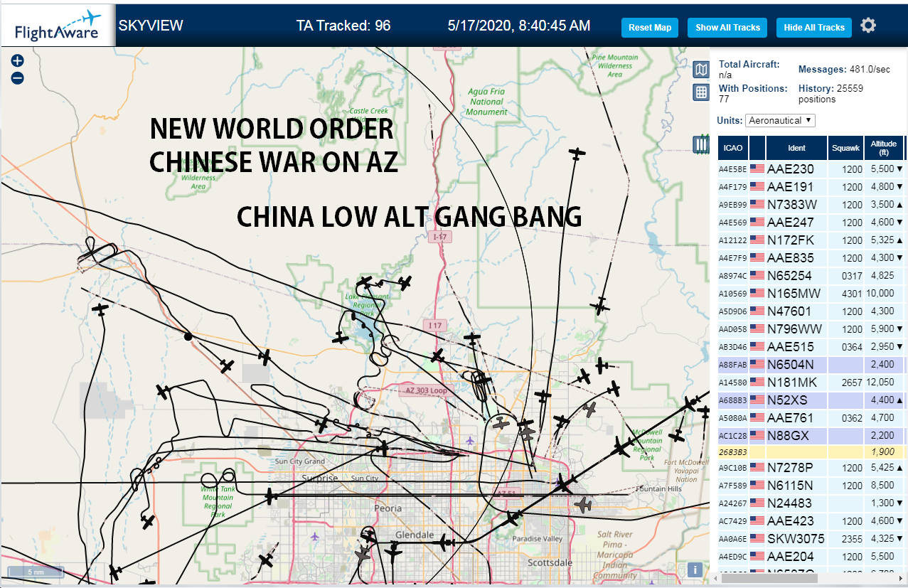Click Reset Map button
This screenshot has width=908, height=588.
coord(650,28)
